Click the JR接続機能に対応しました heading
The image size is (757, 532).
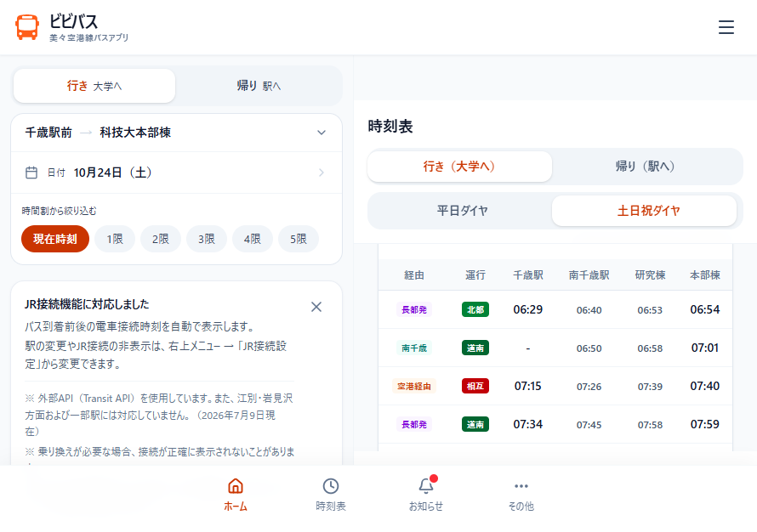coord(87,304)
